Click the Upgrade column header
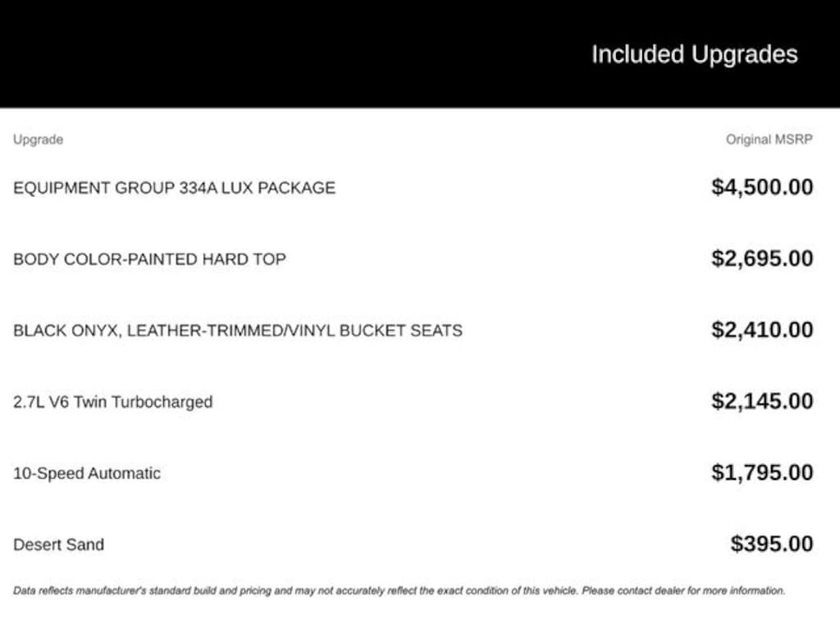Viewport: 840px width, 630px height. click(38, 139)
